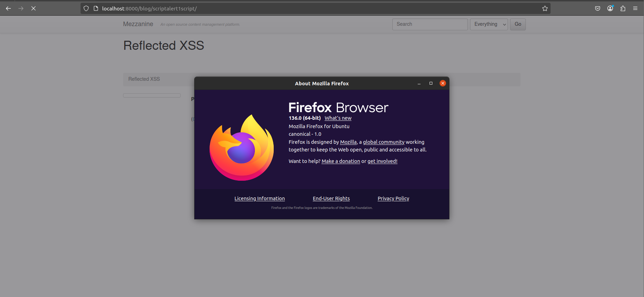Close the About Mozilla Firefox dialog
Viewport: 644px width, 297px height.
(443, 83)
